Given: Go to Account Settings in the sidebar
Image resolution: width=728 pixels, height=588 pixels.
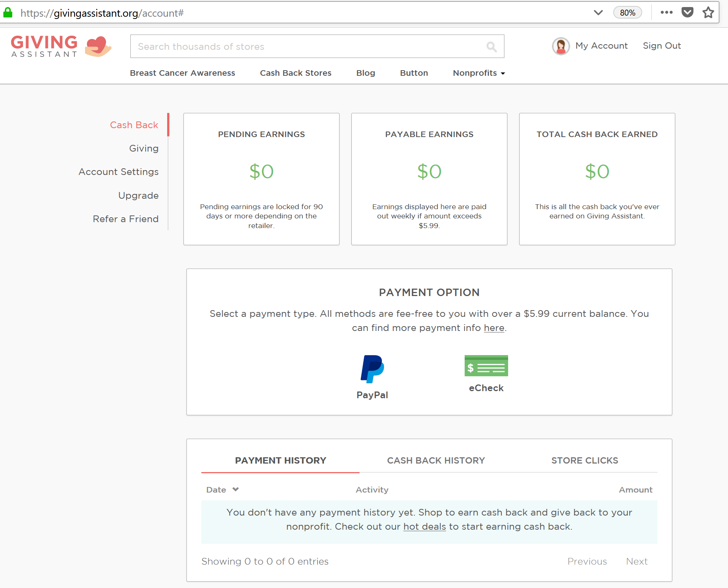Looking at the screenshot, I should pos(118,172).
